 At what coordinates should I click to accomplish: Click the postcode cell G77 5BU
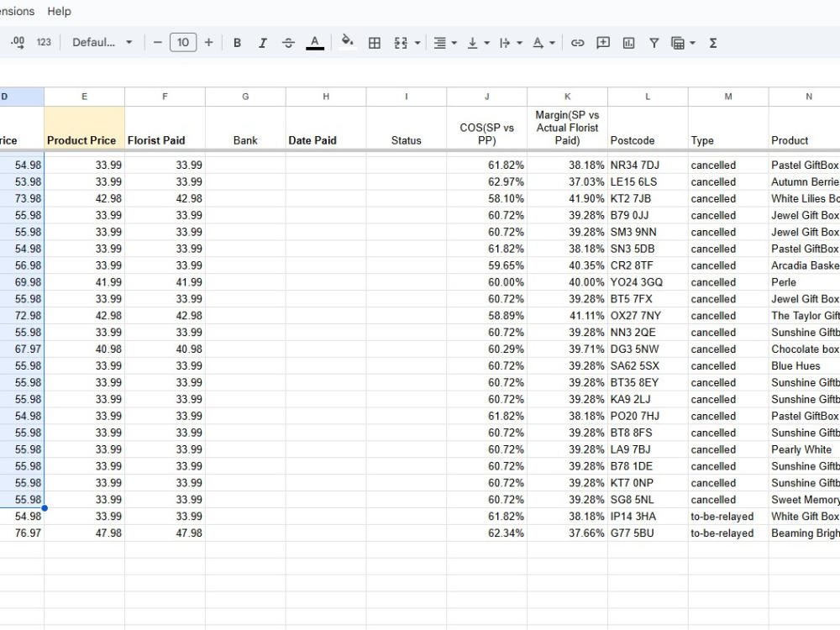click(x=648, y=533)
